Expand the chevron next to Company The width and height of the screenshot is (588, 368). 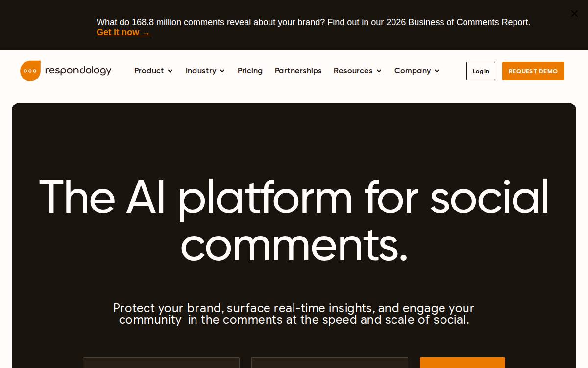tap(437, 71)
